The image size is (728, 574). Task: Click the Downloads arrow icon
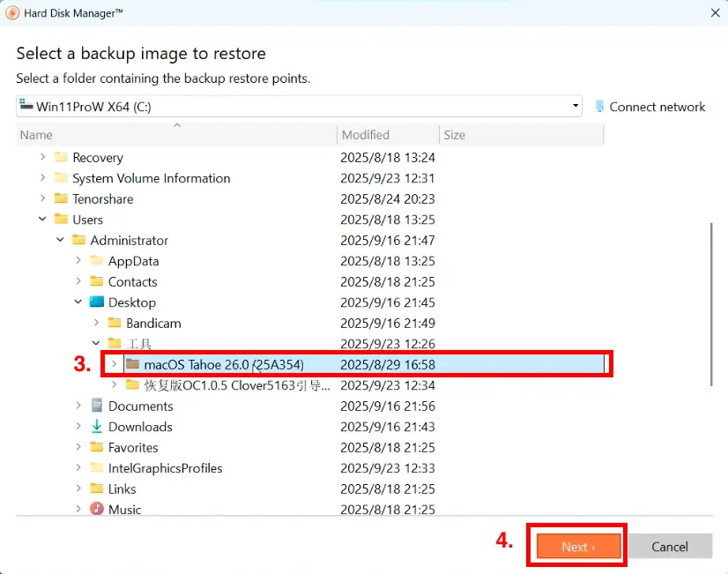pyautogui.click(x=97, y=426)
